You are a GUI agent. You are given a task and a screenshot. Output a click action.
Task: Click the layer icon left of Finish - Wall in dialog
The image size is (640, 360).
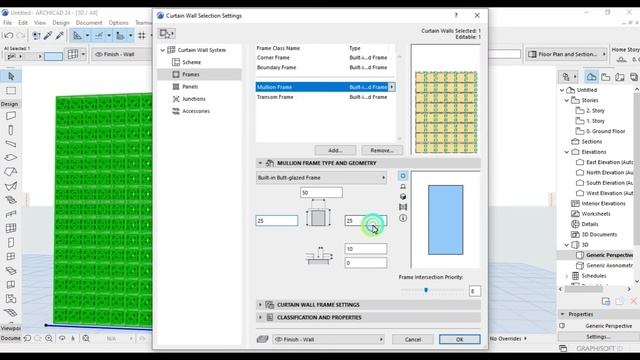click(x=262, y=339)
